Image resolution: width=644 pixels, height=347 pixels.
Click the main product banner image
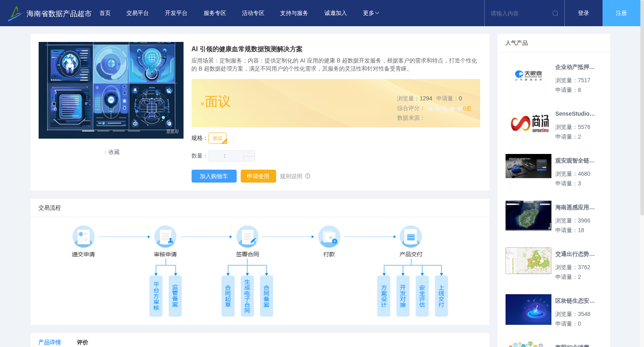click(x=111, y=90)
